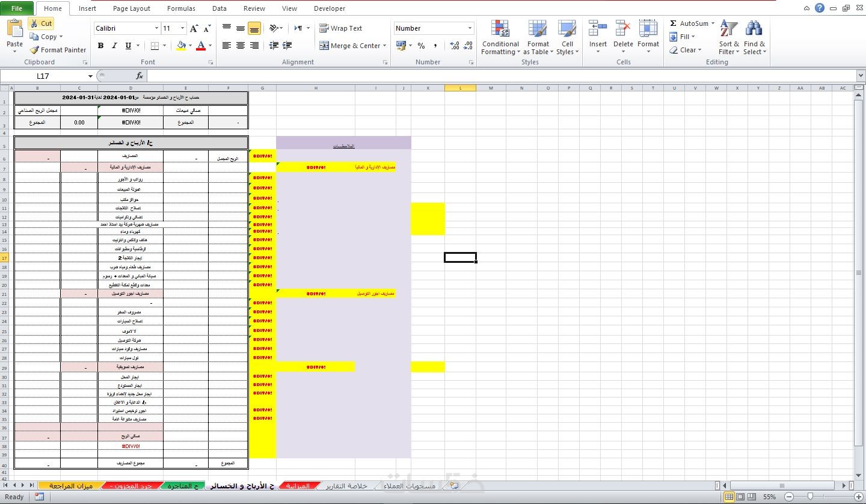Open the AutoSum dropdown arrow
The height and width of the screenshot is (504, 866).
713,23
